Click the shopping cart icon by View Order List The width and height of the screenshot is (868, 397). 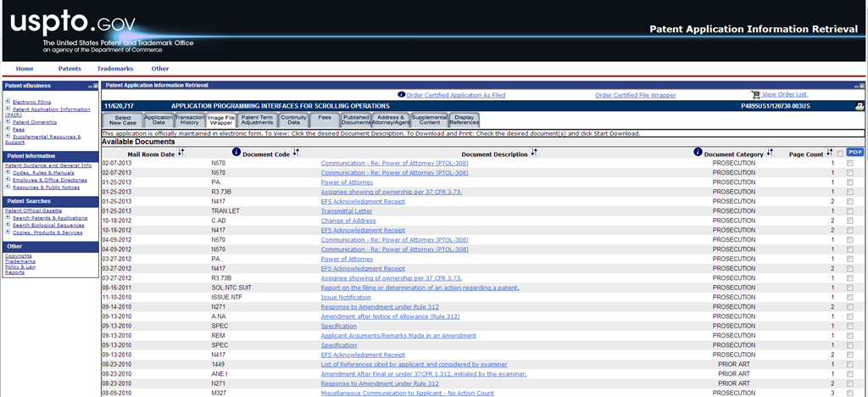coord(755,95)
